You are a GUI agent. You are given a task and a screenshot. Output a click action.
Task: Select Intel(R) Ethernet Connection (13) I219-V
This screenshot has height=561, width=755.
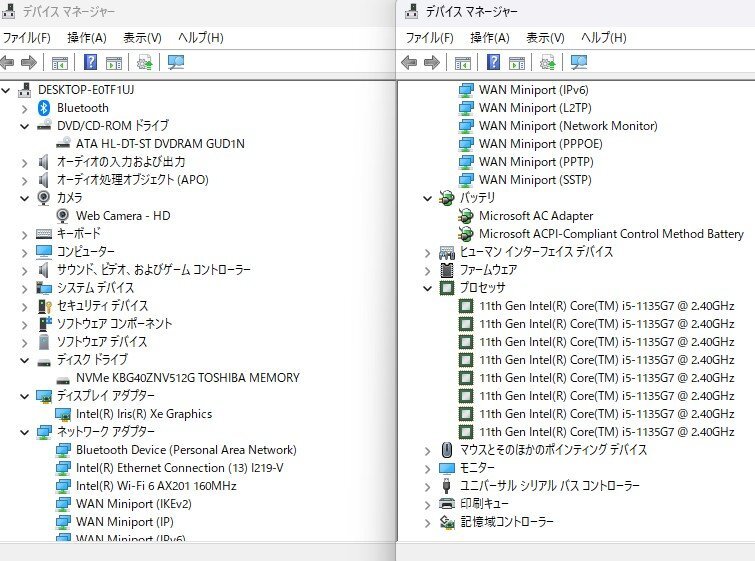point(180,468)
